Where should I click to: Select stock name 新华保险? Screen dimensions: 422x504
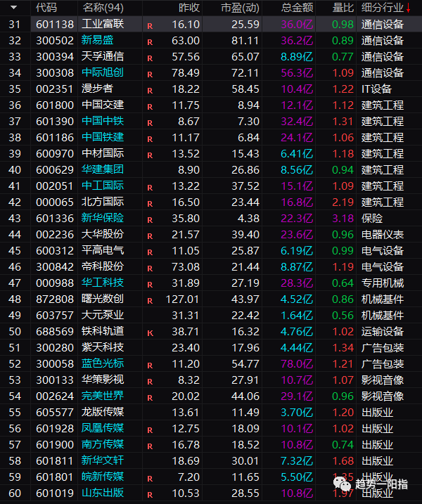(x=103, y=218)
